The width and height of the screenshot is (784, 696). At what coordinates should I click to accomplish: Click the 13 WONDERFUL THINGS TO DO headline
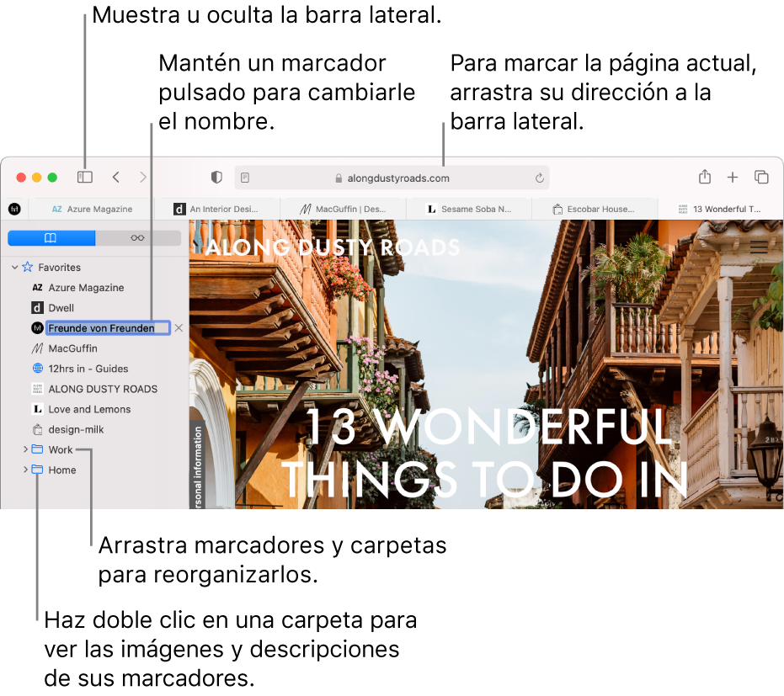[x=486, y=452]
